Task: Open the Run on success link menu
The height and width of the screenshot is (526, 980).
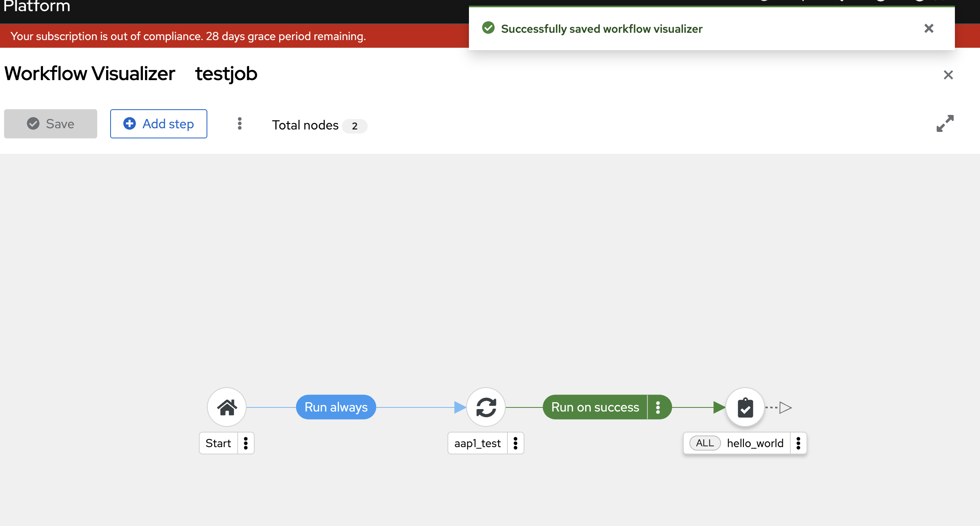Action: [x=658, y=407]
